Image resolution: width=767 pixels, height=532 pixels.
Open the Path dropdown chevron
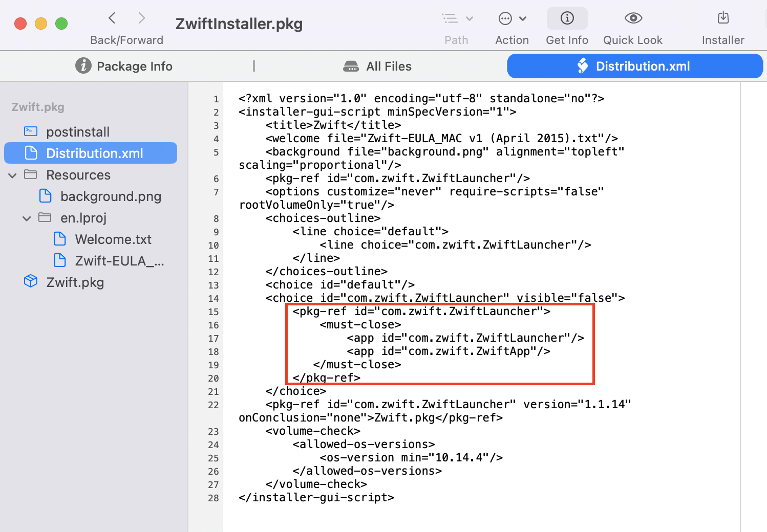click(x=470, y=19)
